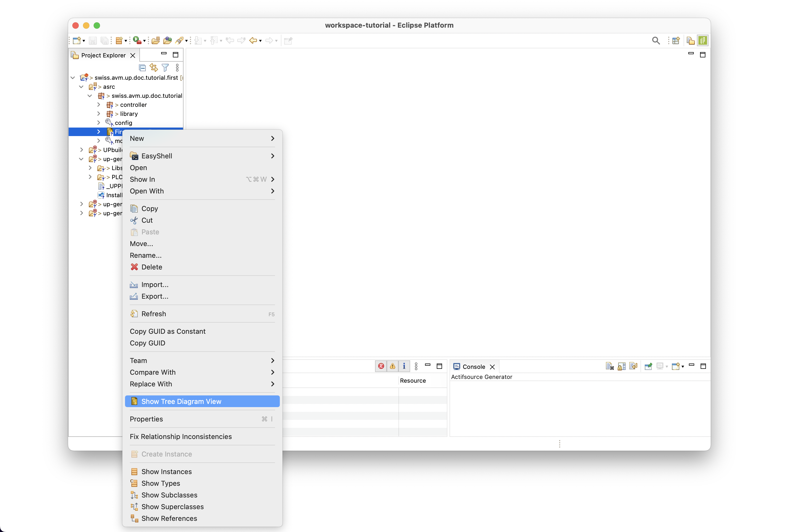Click the Collapse All icon in Project Explorer

coord(142,68)
